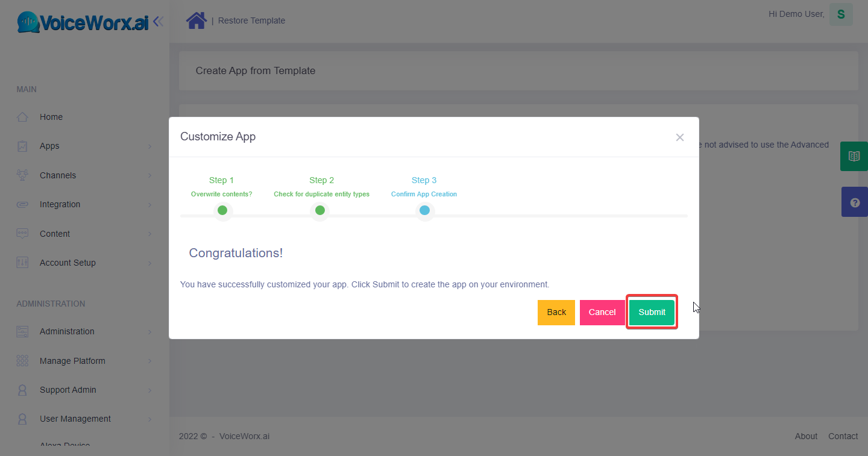868x456 pixels.
Task: Collapse sidebar with double-chevron icon
Action: click(x=158, y=22)
